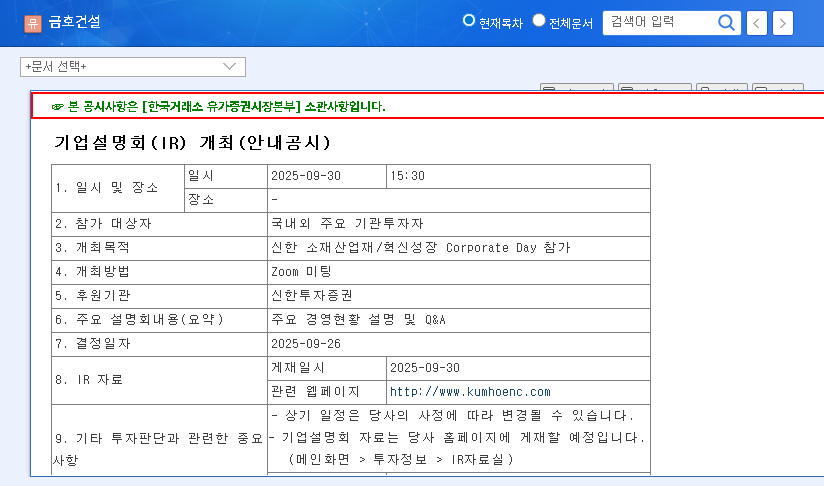The width and height of the screenshot is (824, 486).
Task: Open the +문서 선택+ dropdown
Action: [133, 67]
